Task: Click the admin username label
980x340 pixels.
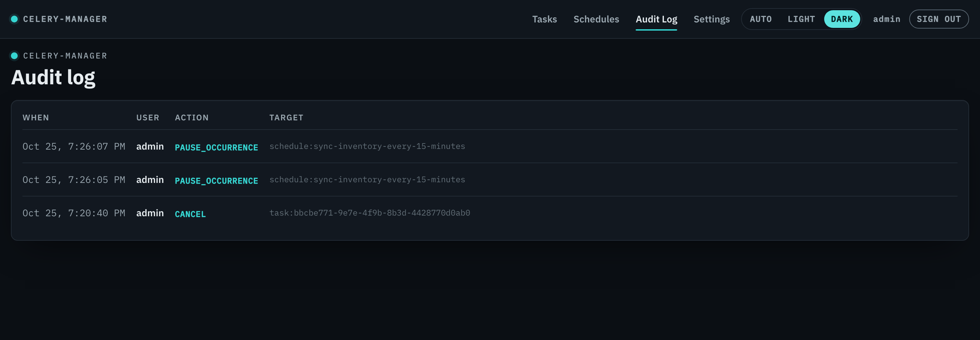Action: pos(886,19)
